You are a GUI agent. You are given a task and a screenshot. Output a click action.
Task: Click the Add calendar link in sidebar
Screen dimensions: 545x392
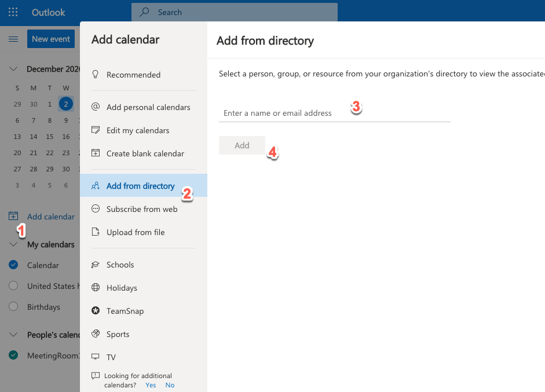point(51,217)
